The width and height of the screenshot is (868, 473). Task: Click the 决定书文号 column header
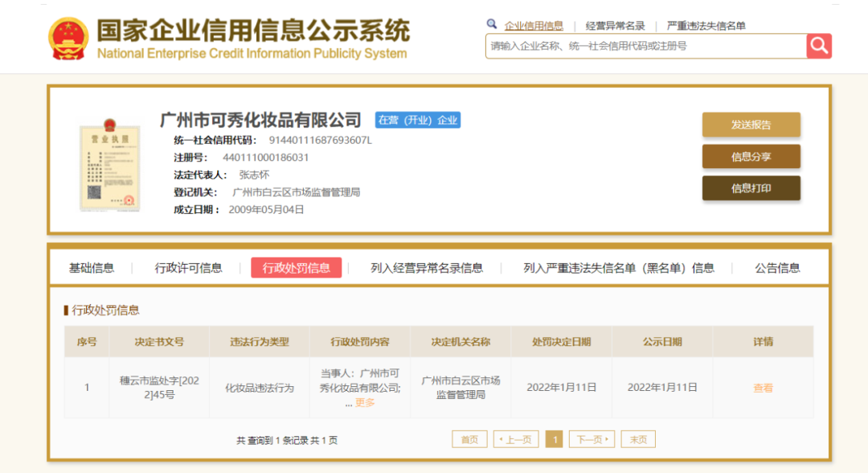pos(159,342)
